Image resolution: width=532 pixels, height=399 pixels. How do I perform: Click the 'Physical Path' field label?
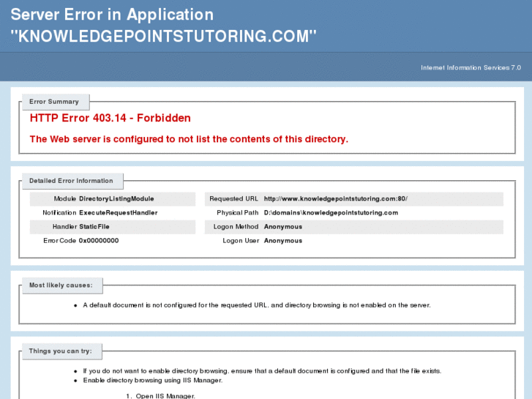[238, 212]
